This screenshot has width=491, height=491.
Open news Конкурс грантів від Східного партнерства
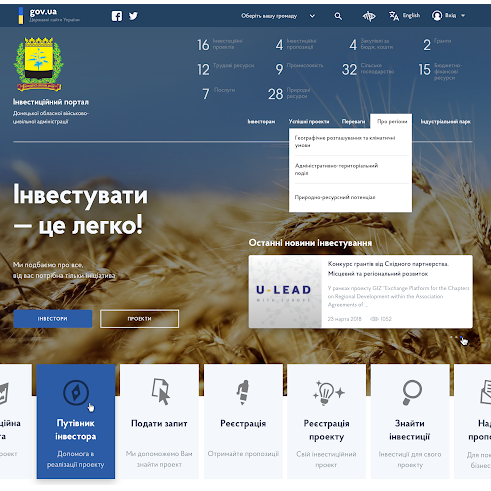389,269
